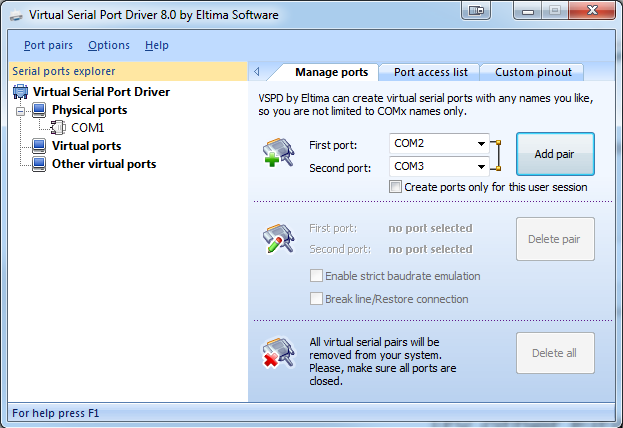Toggle Break line/Restore connection checkbox
623x428 pixels.
tap(316, 299)
